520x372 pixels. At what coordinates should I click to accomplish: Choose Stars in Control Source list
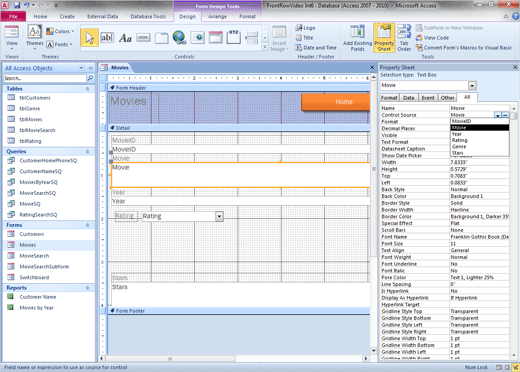(480, 153)
